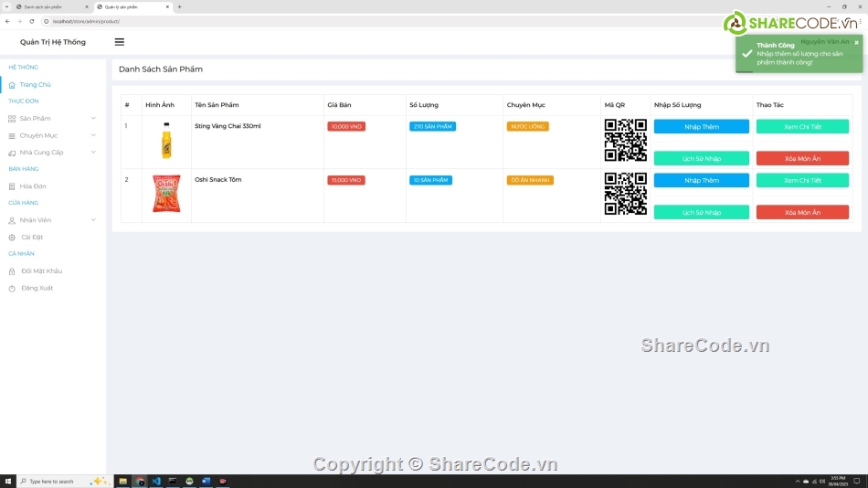
Task: Click the Sản Phẩm grid icon
Action: point(12,119)
